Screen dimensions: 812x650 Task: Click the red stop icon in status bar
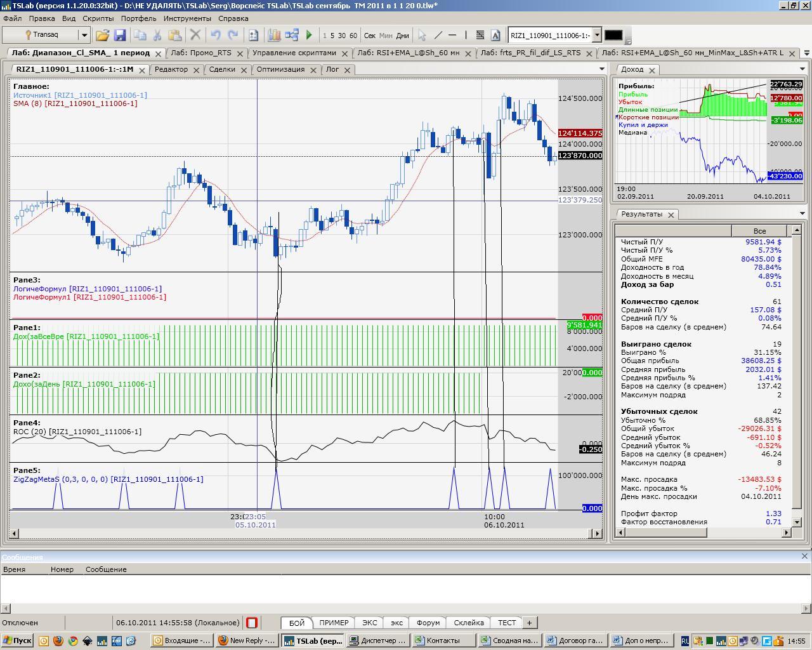(x=252, y=623)
